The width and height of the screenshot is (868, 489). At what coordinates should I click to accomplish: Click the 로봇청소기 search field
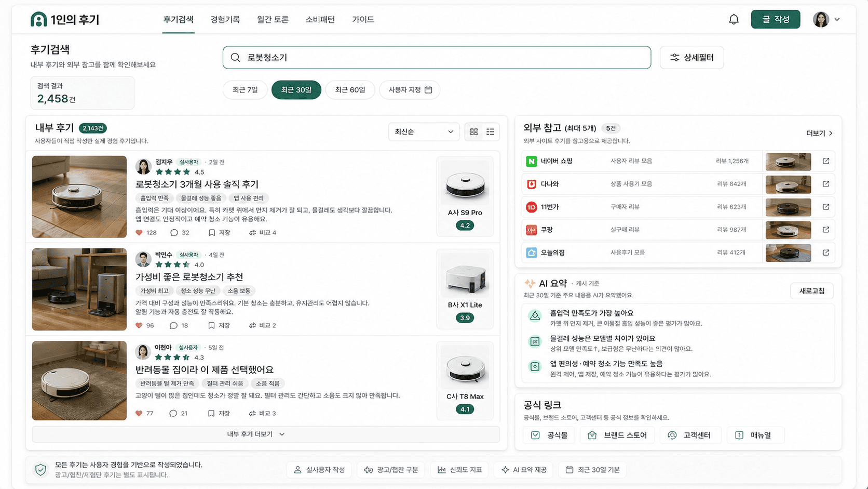pyautogui.click(x=437, y=58)
